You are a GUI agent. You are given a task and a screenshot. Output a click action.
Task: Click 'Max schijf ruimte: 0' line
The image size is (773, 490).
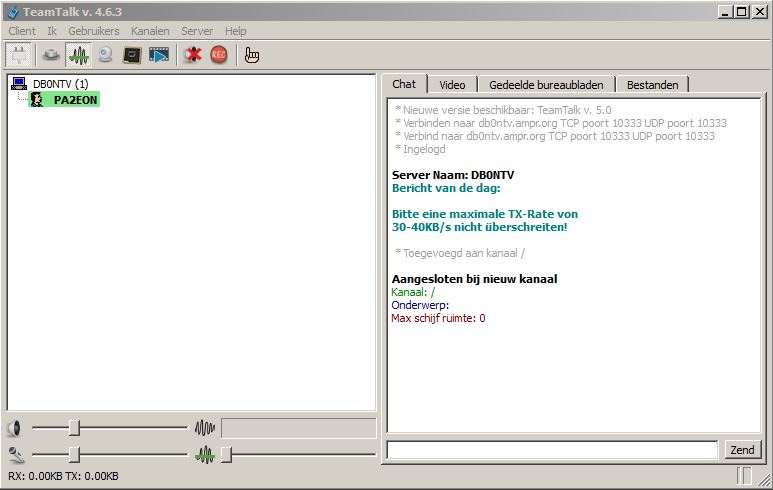[438, 318]
